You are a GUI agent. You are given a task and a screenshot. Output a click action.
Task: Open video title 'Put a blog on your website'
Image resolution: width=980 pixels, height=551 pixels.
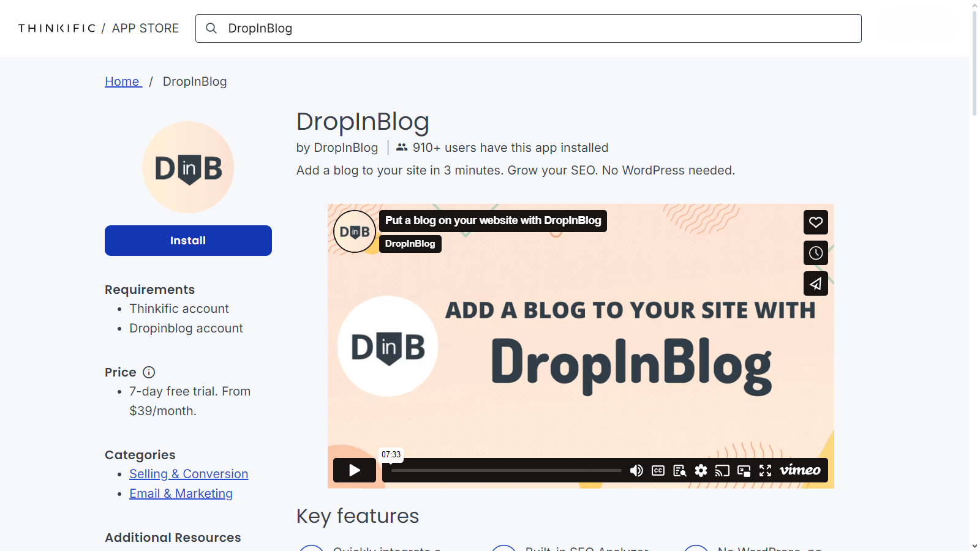coord(493,220)
